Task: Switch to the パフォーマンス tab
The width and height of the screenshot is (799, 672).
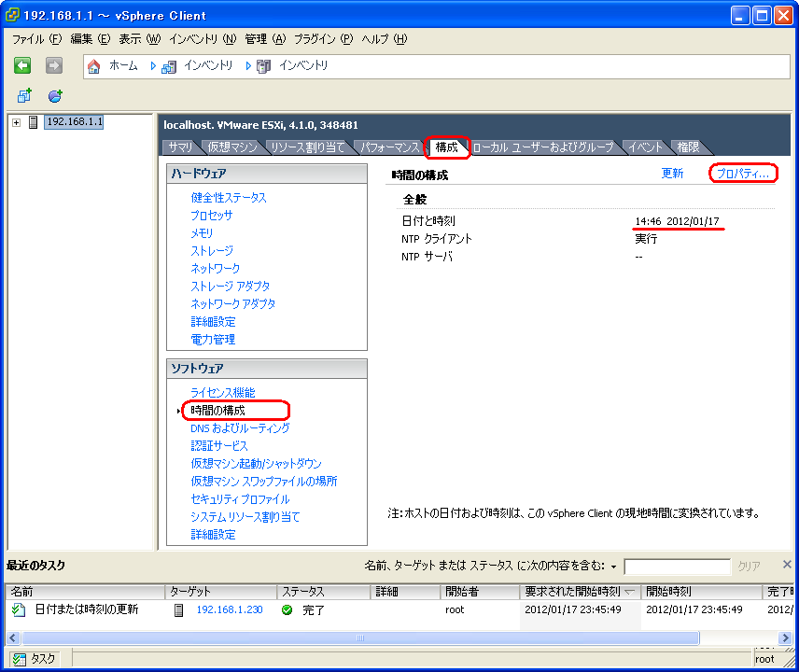Action: tap(389, 147)
